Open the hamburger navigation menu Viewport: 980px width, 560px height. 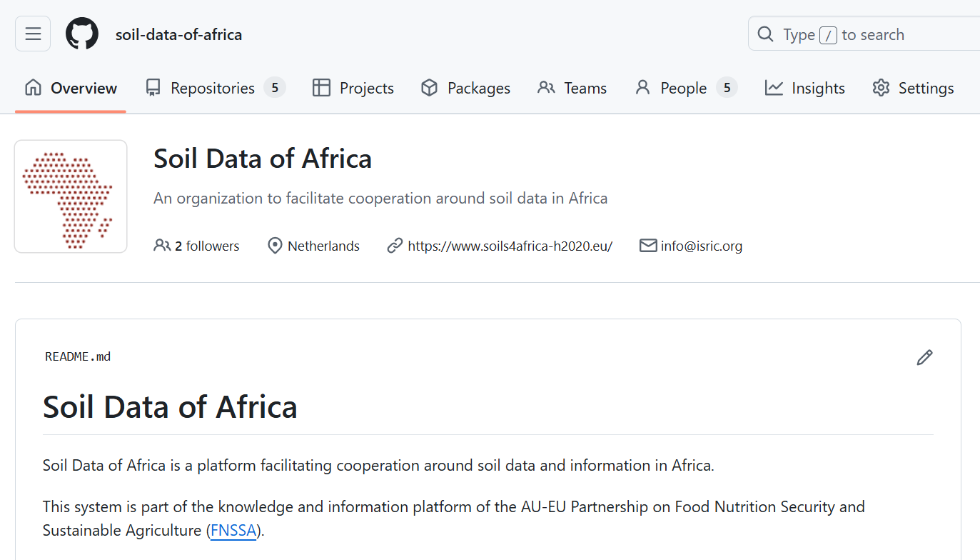click(33, 34)
